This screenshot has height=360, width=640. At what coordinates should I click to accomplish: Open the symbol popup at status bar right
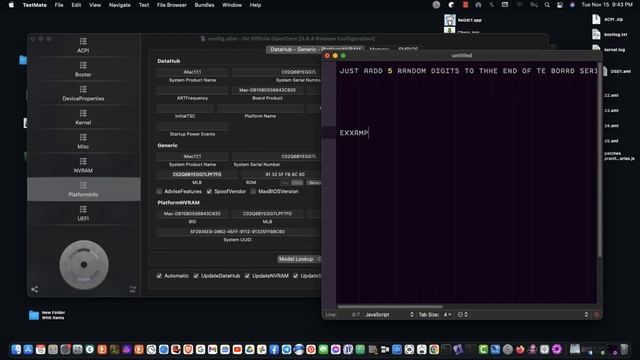[x=586, y=315]
